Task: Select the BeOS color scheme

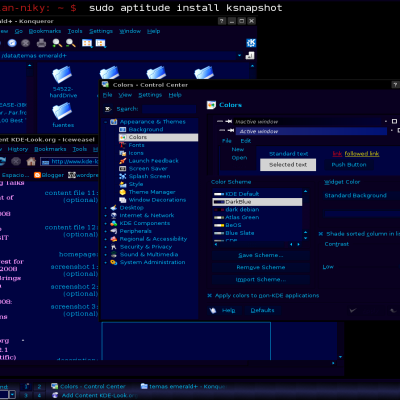Action: pyautogui.click(x=258, y=225)
